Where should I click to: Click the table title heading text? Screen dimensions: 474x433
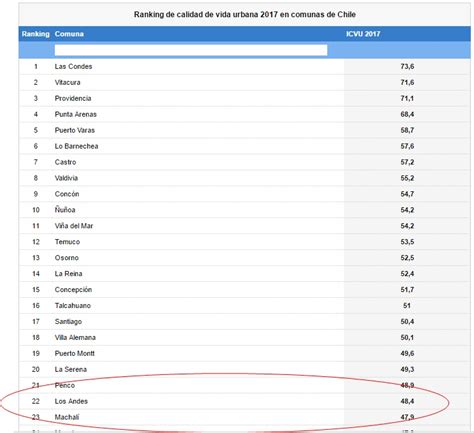click(x=245, y=14)
